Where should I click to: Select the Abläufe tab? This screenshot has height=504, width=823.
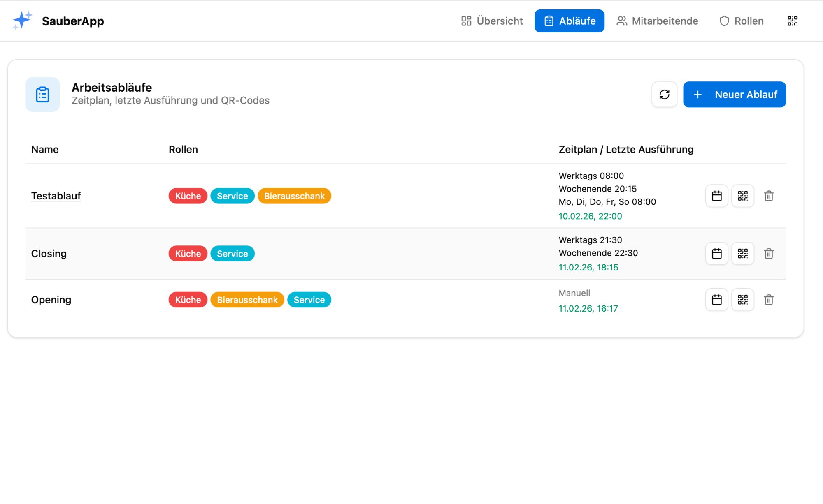point(569,21)
